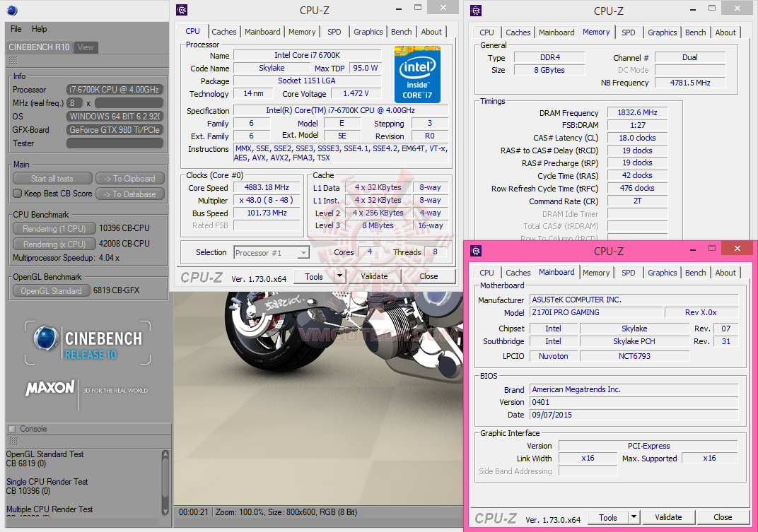Click the 42008 CB-CPU score
The width and height of the screenshot is (758, 532).
pos(124,244)
